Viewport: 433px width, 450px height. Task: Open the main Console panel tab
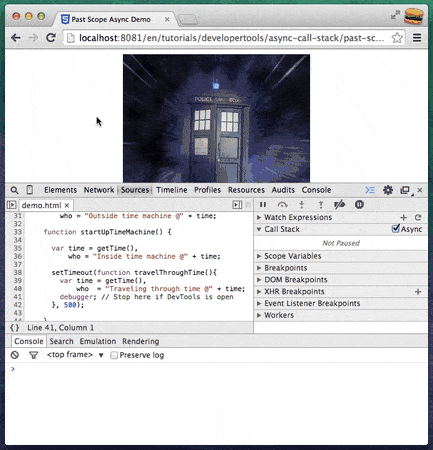(x=316, y=190)
